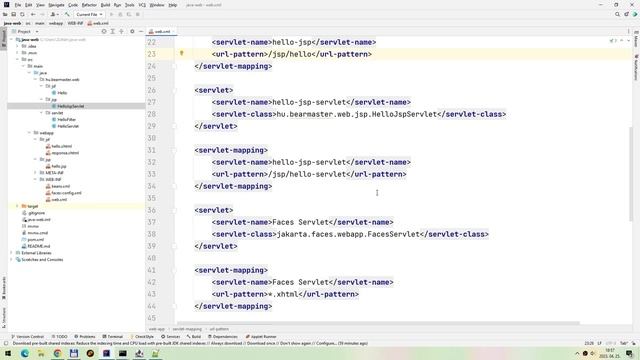This screenshot has height=360, width=640.
Task: Open the Build menu
Action: pos(105,5)
